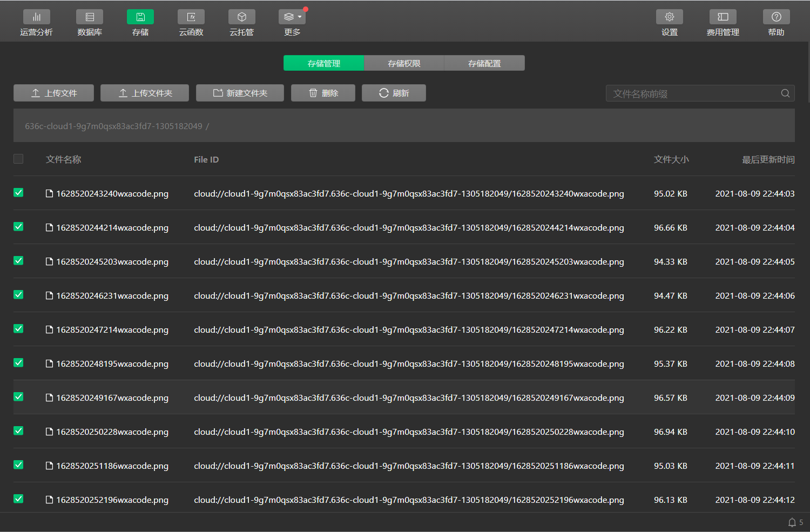The width and height of the screenshot is (810, 532).
Task: Select file name 1628520252196wxacode.png
Action: click(112, 500)
